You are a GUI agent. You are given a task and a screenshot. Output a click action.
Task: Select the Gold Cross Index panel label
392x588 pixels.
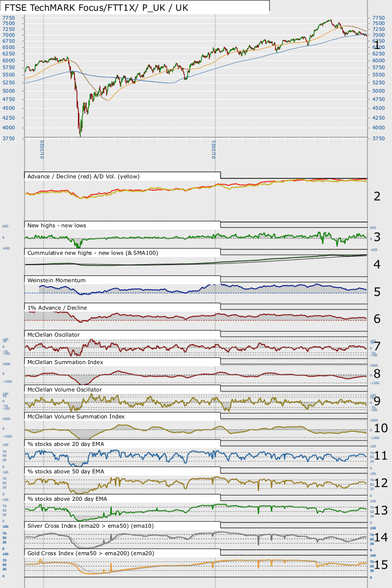[x=91, y=553]
